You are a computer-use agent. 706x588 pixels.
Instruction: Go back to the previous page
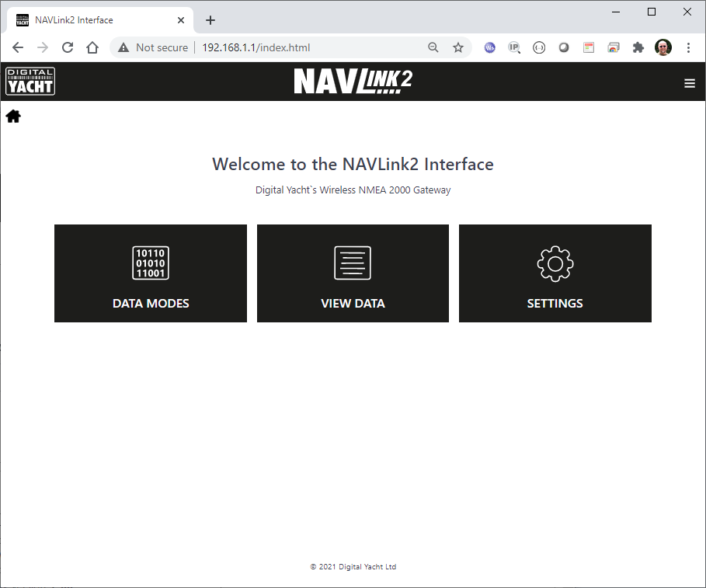point(18,47)
